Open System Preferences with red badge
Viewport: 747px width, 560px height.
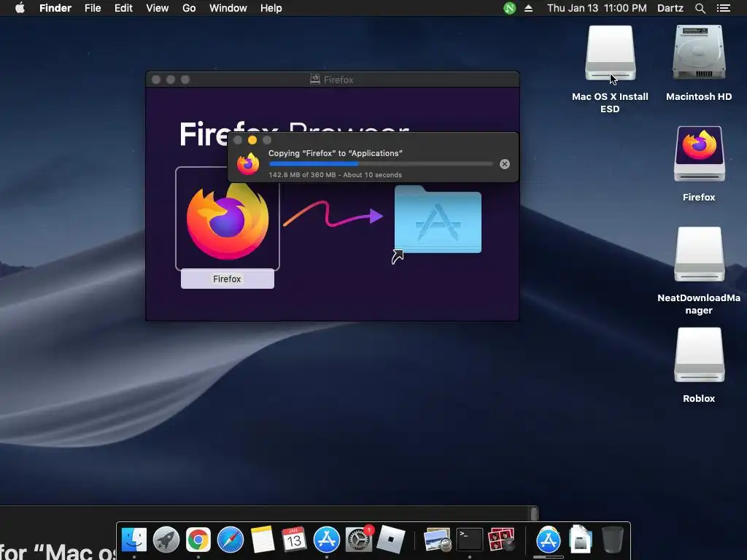pyautogui.click(x=359, y=540)
